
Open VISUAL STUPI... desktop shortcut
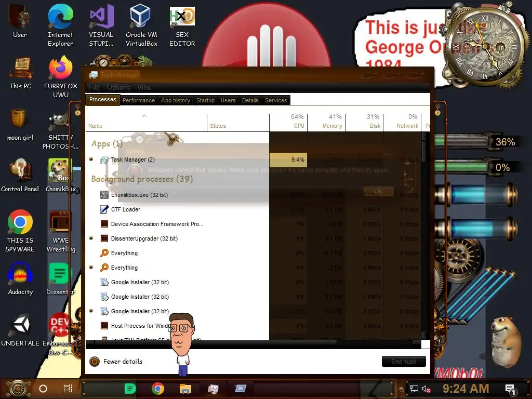(x=101, y=24)
